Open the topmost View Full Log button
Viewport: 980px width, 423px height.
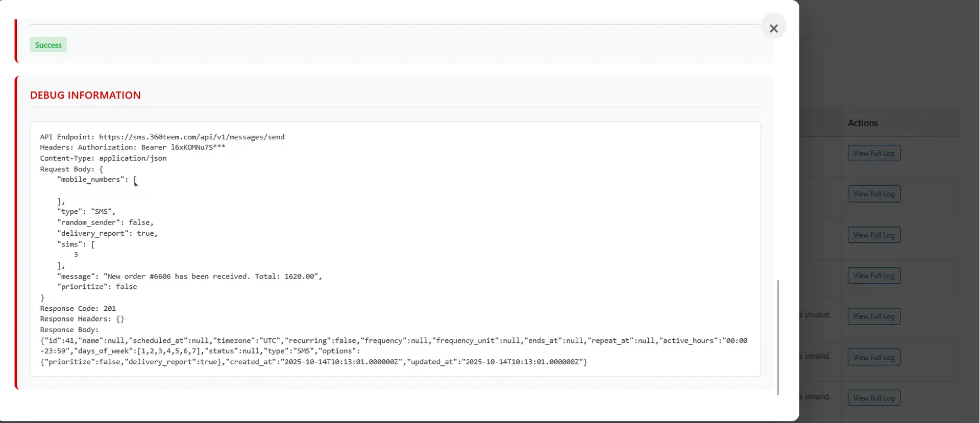874,153
